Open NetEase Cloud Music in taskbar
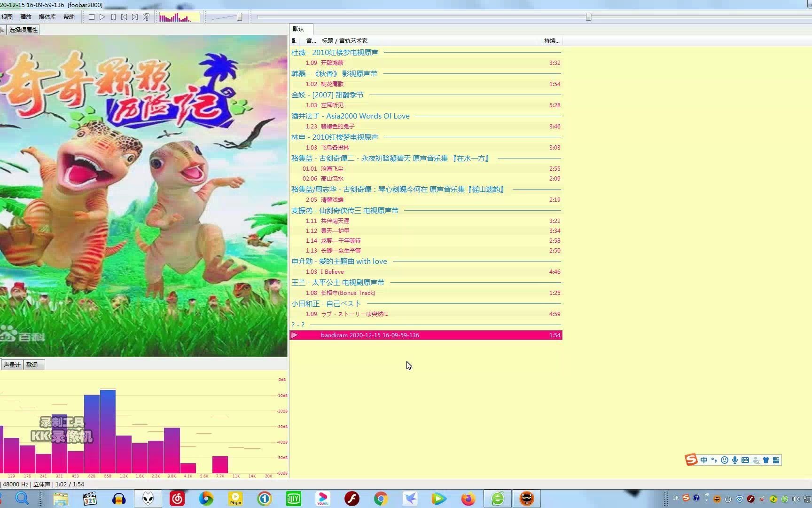This screenshot has height=508, width=812. [177, 499]
